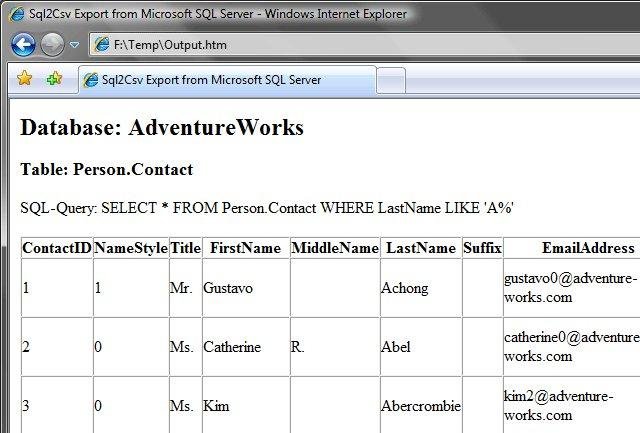Open Favorites Center star icon
The image size is (640, 433).
[24, 78]
